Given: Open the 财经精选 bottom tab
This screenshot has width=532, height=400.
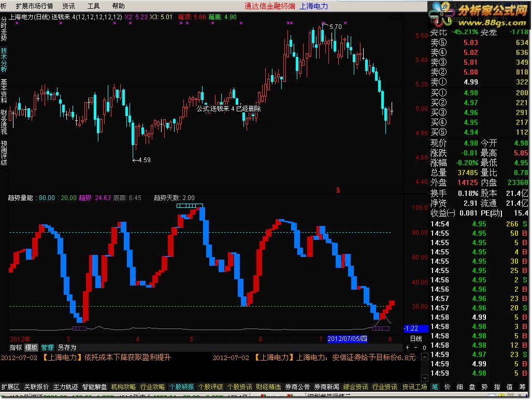Looking at the screenshot, I should (268, 387).
